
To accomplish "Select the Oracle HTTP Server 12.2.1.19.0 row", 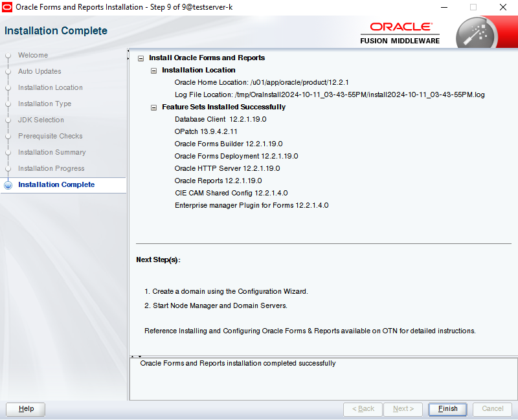I will click(x=227, y=168).
